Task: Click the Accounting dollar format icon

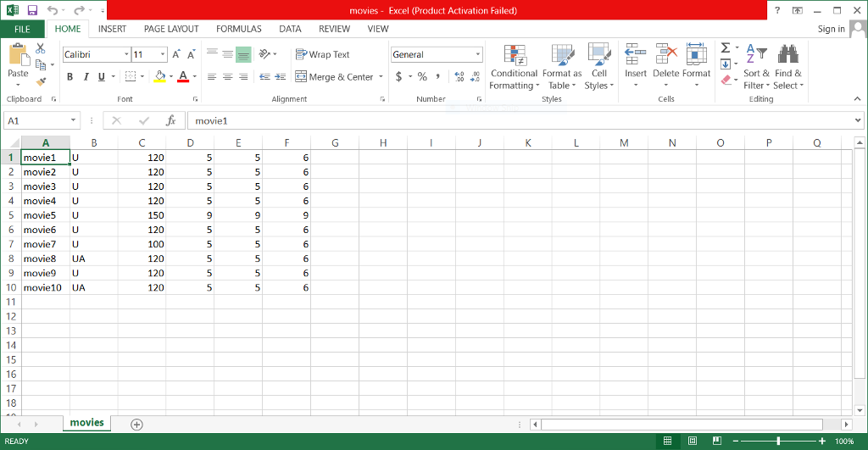Action: click(398, 76)
